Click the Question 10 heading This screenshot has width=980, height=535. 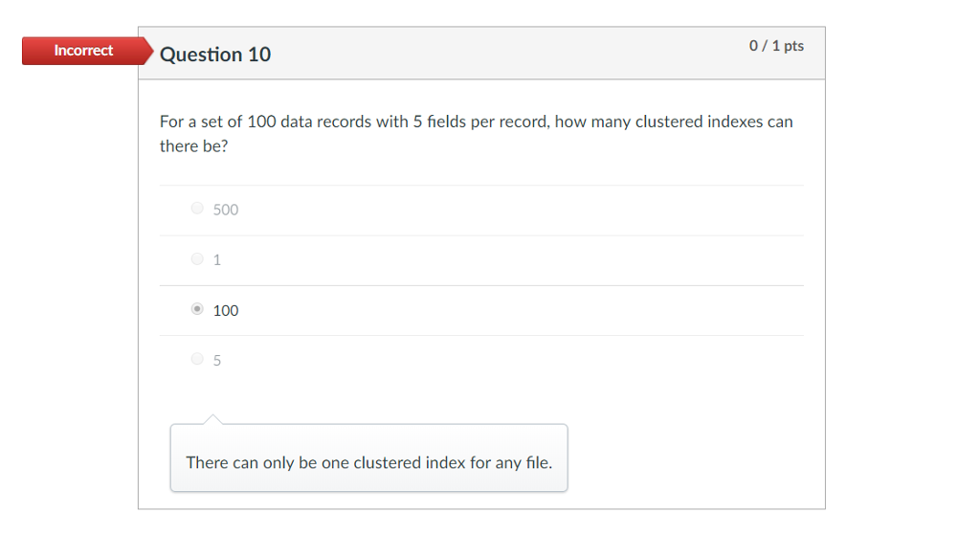coord(215,55)
